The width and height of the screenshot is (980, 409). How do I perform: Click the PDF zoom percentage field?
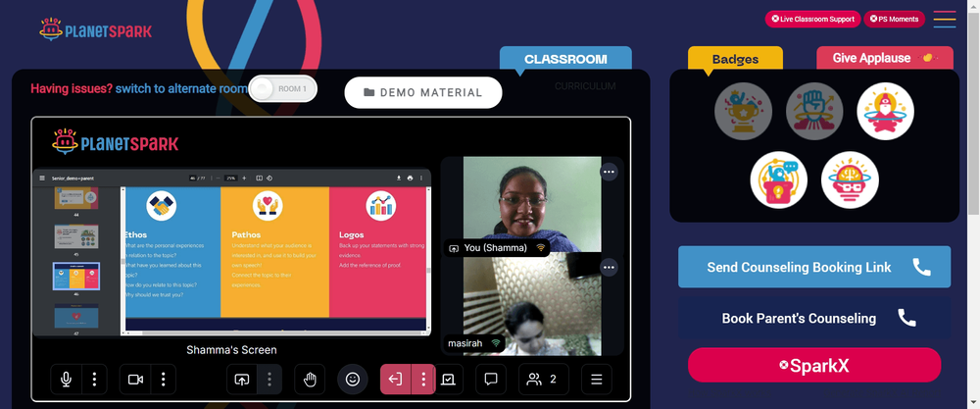pos(231,179)
